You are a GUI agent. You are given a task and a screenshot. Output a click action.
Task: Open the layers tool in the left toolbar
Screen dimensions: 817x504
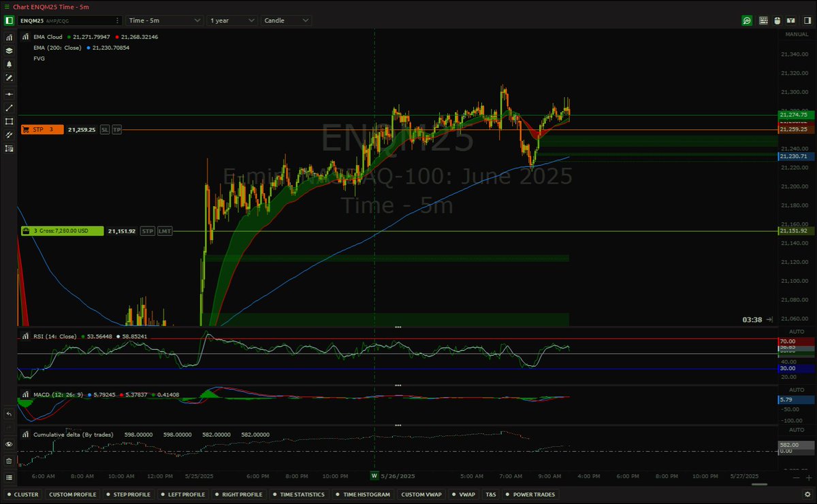coord(9,50)
